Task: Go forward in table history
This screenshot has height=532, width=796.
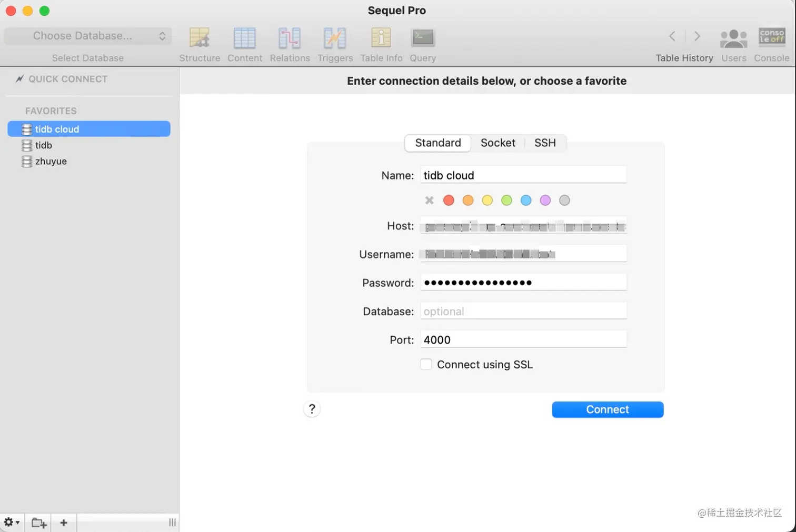Action: click(x=697, y=36)
